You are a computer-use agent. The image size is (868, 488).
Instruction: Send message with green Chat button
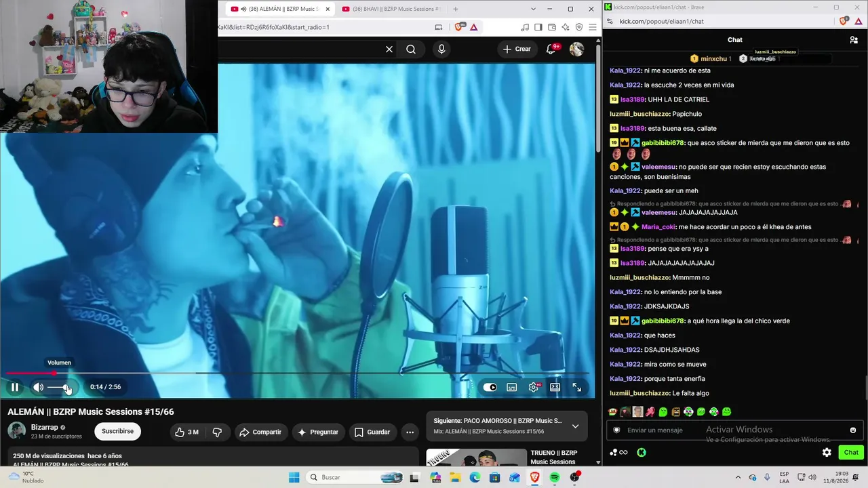851,452
